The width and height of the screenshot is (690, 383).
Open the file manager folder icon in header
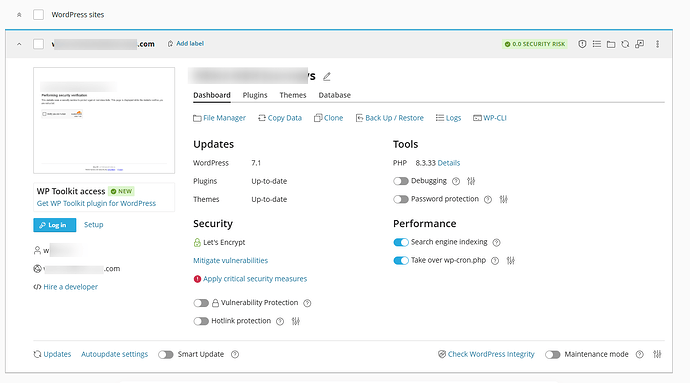click(611, 44)
